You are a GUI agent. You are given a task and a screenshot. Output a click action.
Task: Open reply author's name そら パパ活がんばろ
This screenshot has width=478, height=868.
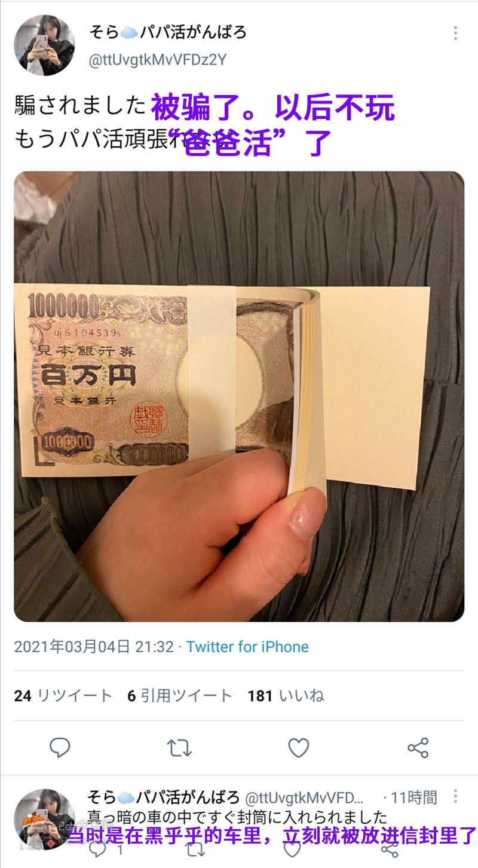pyautogui.click(x=164, y=797)
